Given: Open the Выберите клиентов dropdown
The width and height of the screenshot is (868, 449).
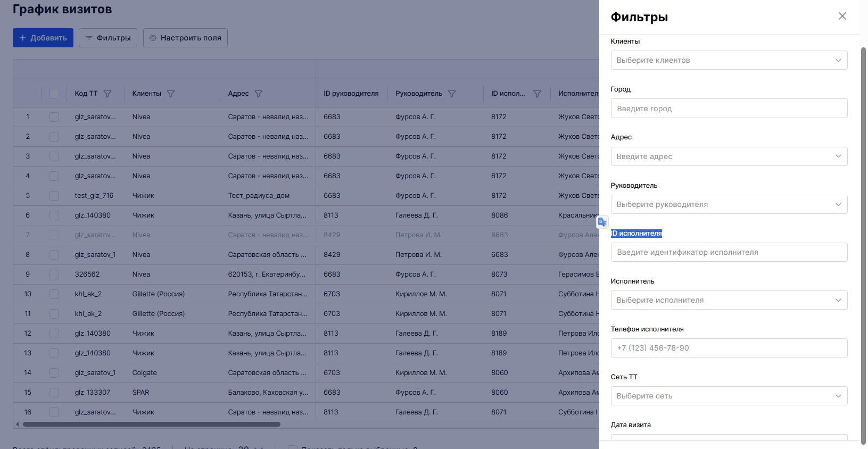Looking at the screenshot, I should pos(729,60).
